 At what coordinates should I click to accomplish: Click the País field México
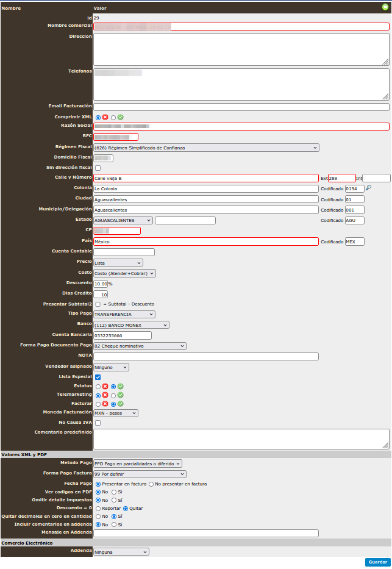click(x=206, y=242)
